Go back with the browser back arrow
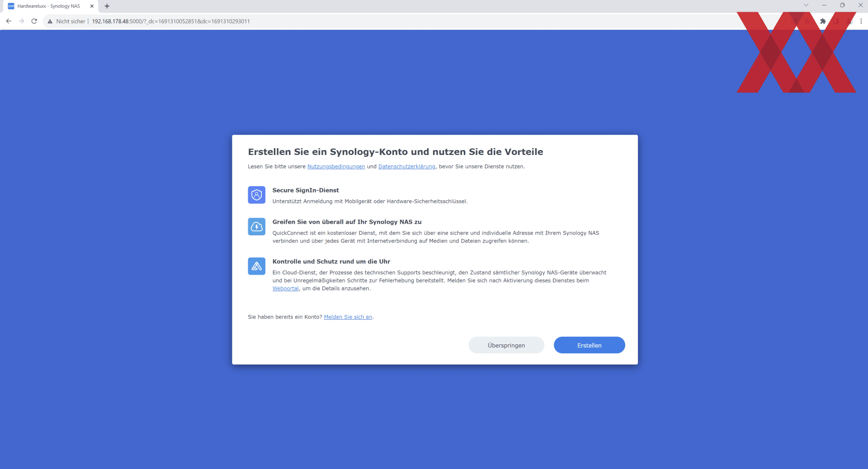868x469 pixels. pos(9,21)
